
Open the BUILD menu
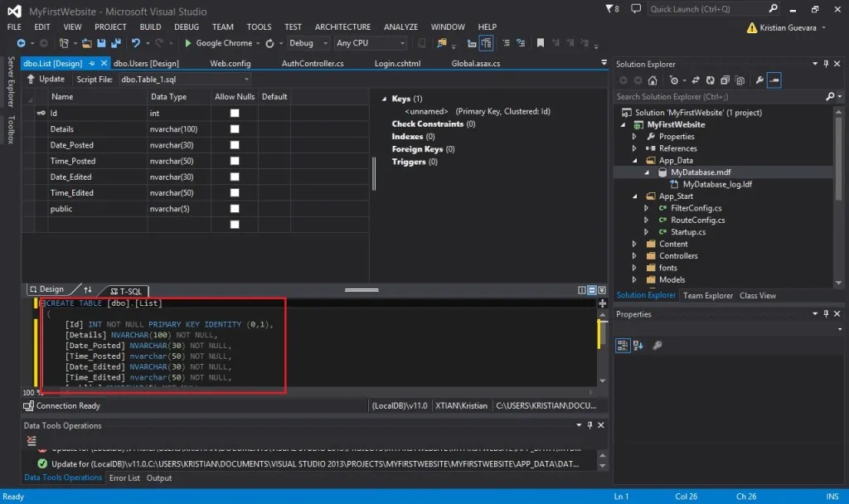tap(150, 27)
